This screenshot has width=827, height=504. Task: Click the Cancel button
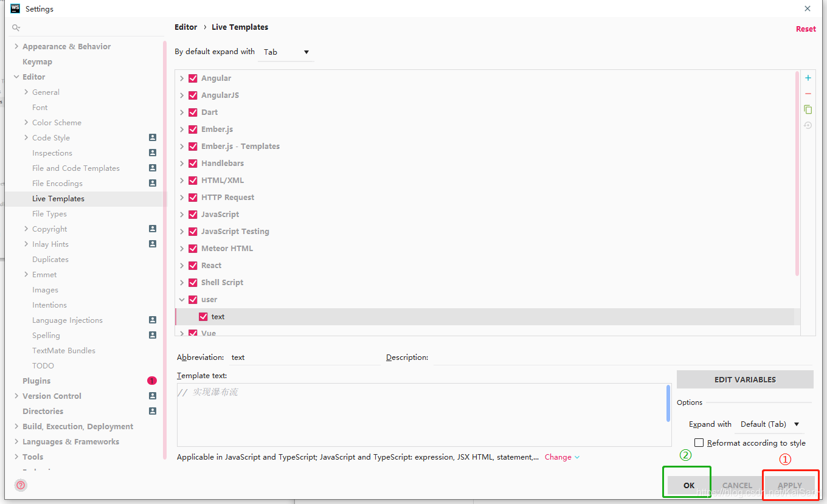tap(737, 485)
